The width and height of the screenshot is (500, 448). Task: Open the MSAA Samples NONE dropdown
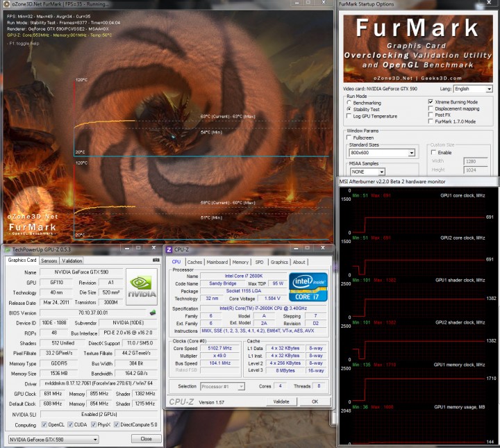click(367, 172)
